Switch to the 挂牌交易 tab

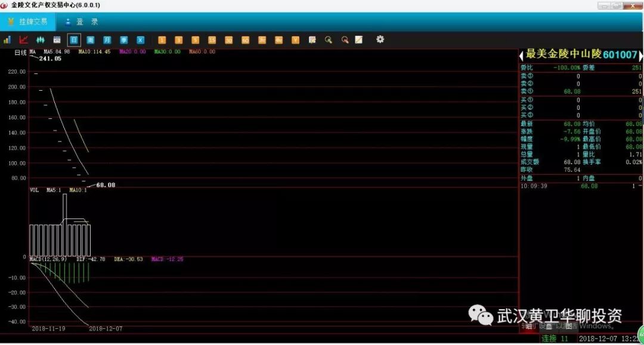point(27,21)
